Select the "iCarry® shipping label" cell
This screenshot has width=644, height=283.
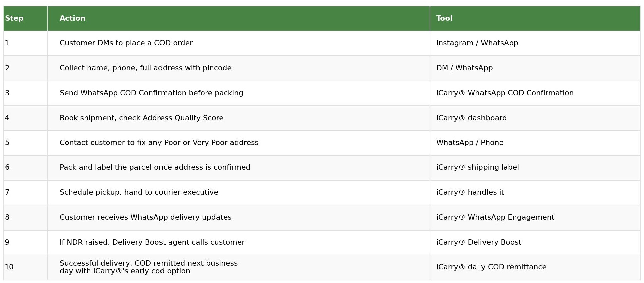[x=535, y=168]
